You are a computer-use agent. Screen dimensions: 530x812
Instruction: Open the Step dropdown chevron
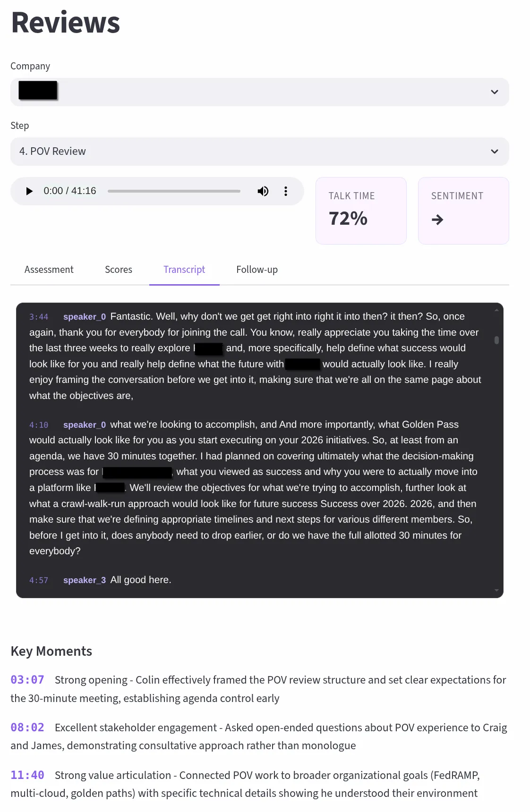tap(494, 152)
